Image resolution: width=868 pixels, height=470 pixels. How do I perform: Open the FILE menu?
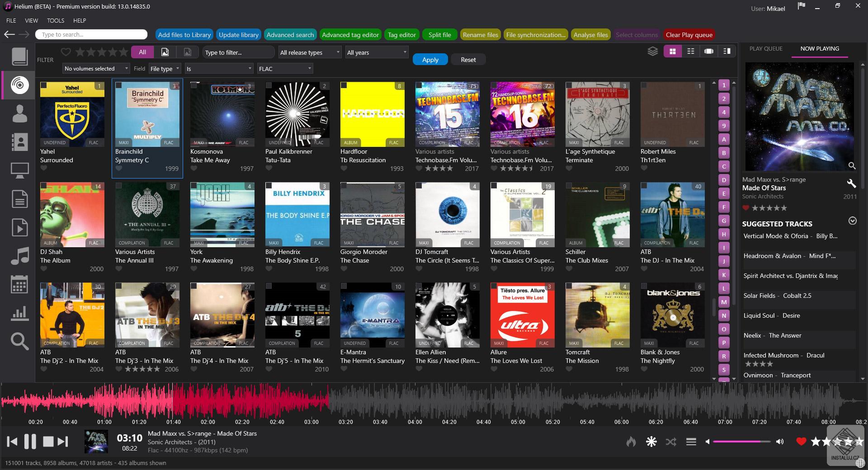click(x=11, y=20)
